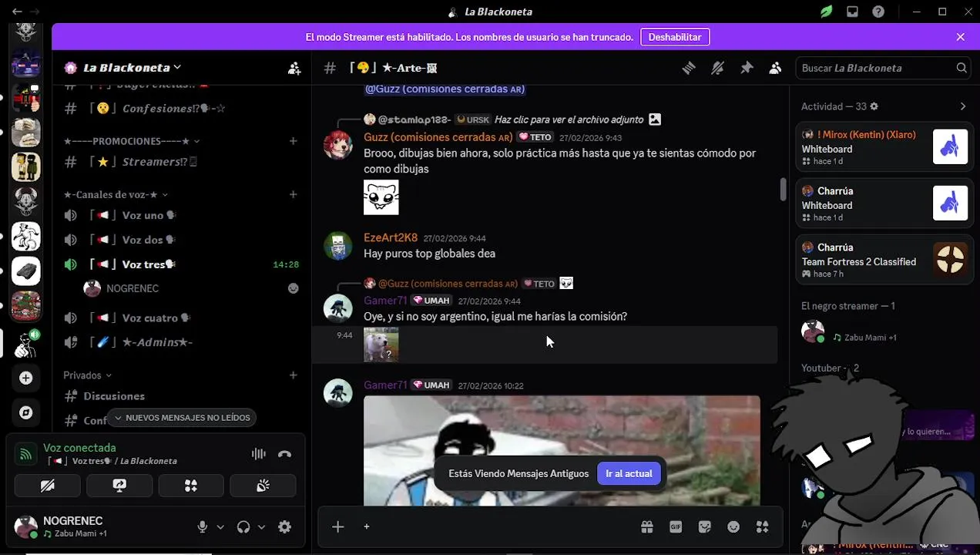
Task: Open the Discord inbox icon in title bar
Action: (852, 12)
